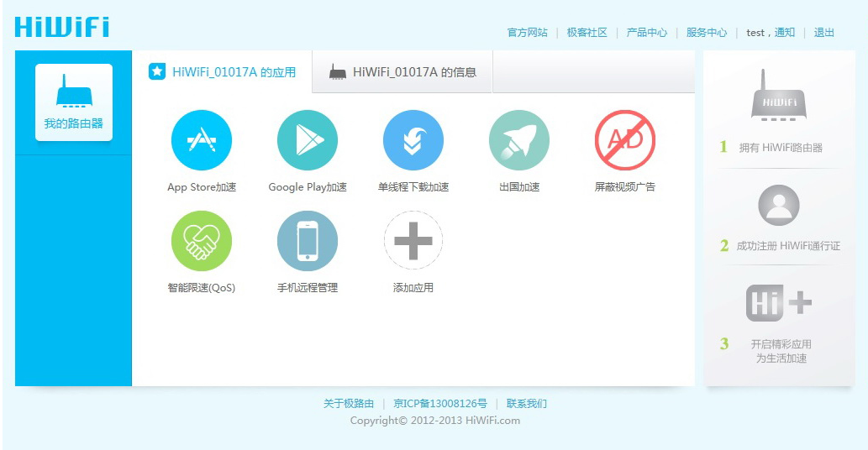The image size is (868, 450).
Task: Switch to HiWiFi_01017A 的应用 tab
Action: (223, 72)
